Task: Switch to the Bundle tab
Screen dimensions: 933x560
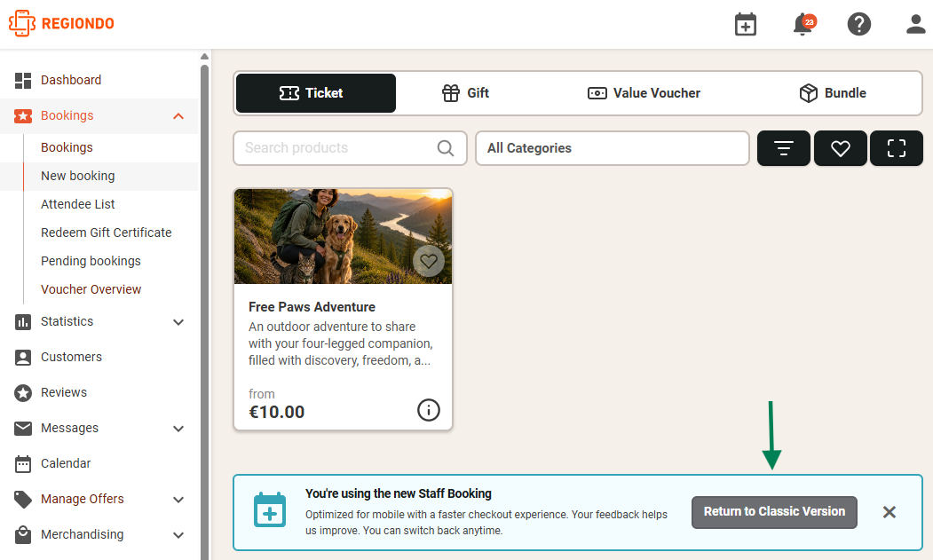Action: (x=833, y=93)
